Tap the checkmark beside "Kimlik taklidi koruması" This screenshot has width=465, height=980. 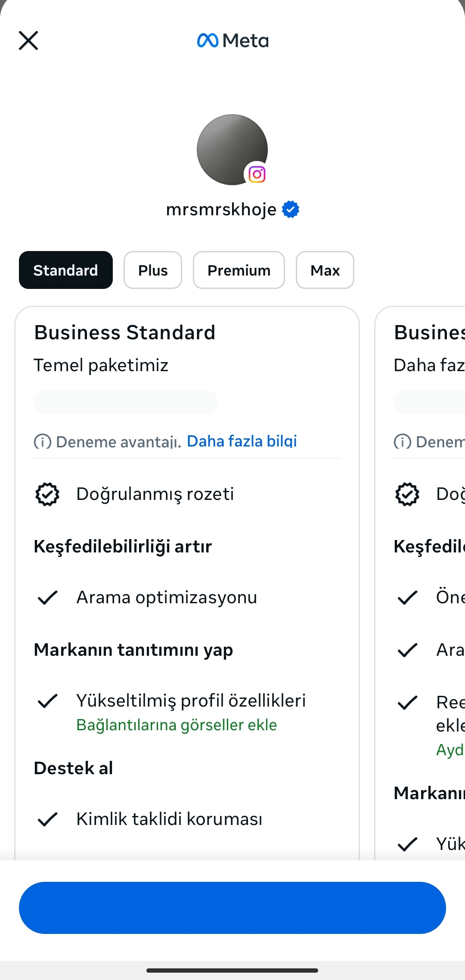point(47,819)
